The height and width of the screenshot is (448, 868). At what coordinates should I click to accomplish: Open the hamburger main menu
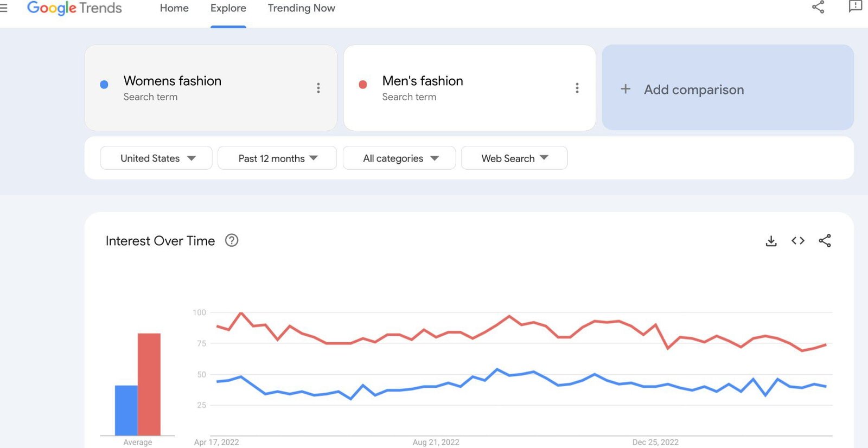(x=3, y=8)
